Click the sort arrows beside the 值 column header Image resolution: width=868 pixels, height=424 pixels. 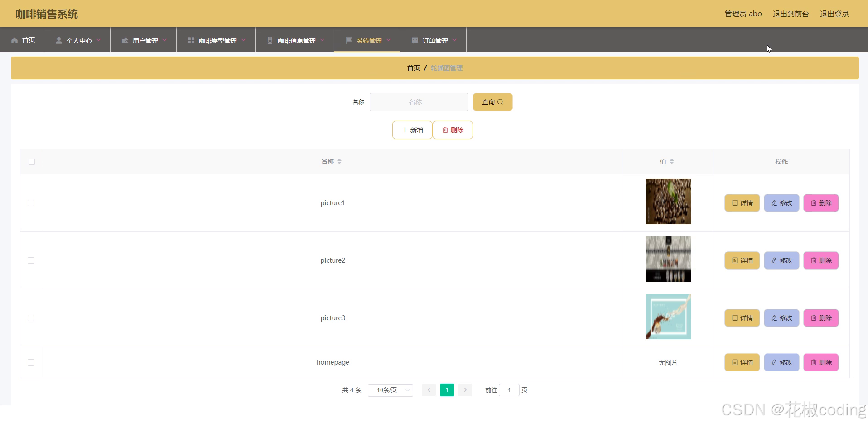click(x=672, y=161)
